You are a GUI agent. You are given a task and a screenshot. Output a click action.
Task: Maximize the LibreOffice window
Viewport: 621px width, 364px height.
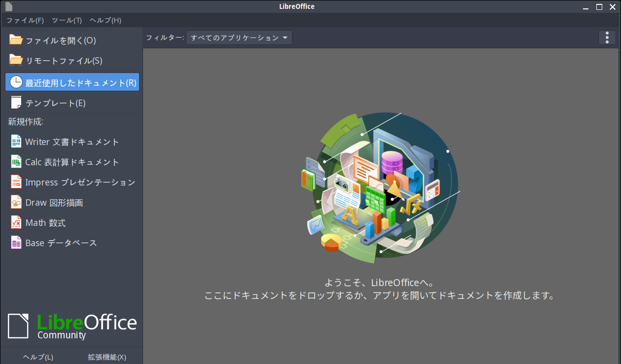point(599,7)
